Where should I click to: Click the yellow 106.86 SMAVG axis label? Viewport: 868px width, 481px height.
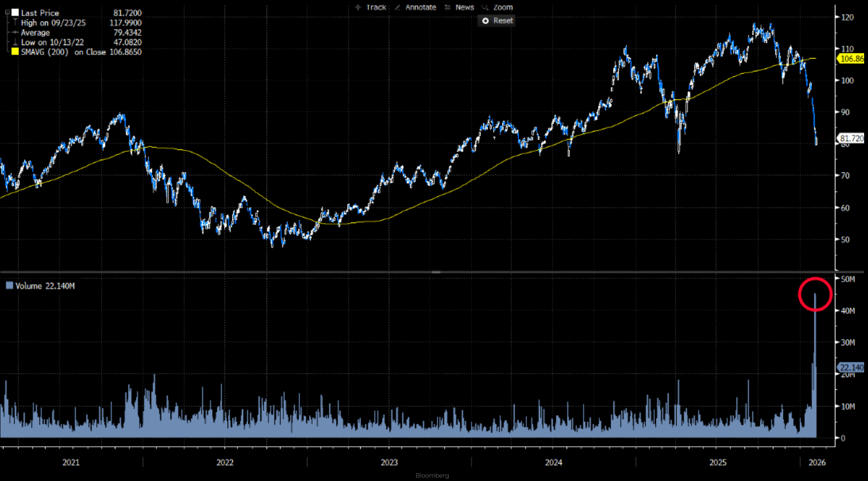pos(851,59)
